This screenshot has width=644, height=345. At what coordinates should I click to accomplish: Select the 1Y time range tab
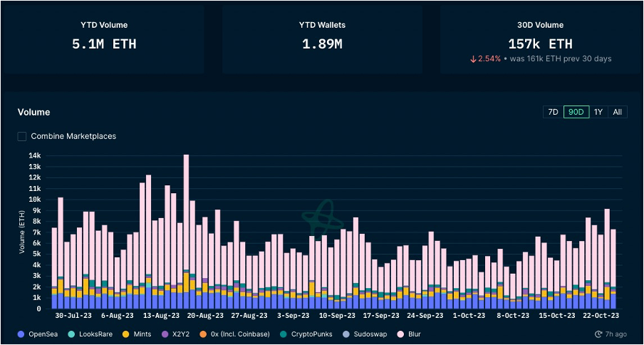point(598,112)
